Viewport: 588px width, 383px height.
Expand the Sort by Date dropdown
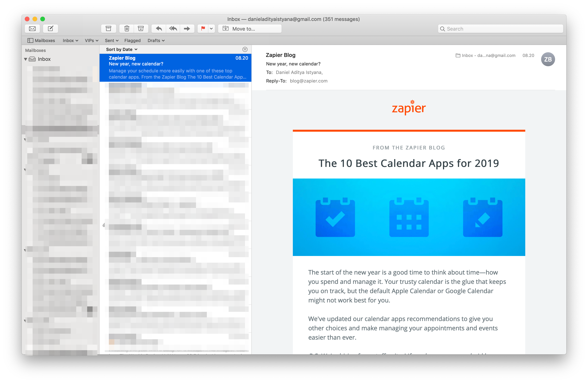click(121, 49)
